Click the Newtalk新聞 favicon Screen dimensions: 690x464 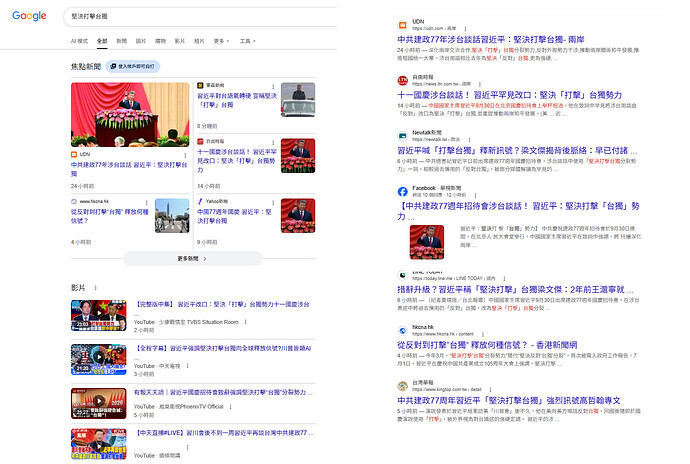(x=402, y=136)
